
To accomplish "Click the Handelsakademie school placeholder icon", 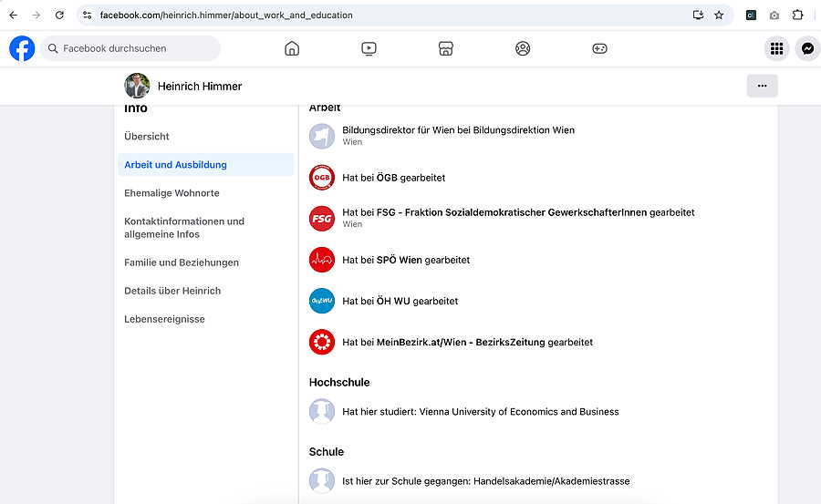I will click(321, 480).
